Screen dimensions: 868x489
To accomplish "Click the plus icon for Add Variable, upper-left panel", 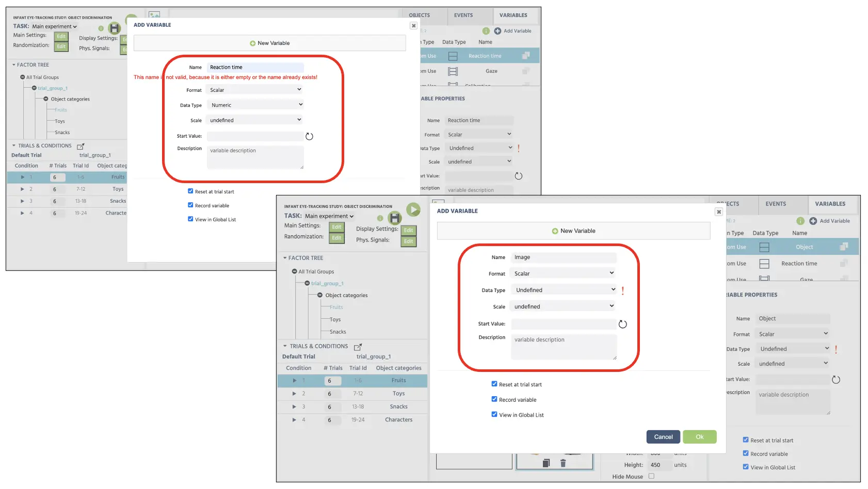I will coord(497,31).
